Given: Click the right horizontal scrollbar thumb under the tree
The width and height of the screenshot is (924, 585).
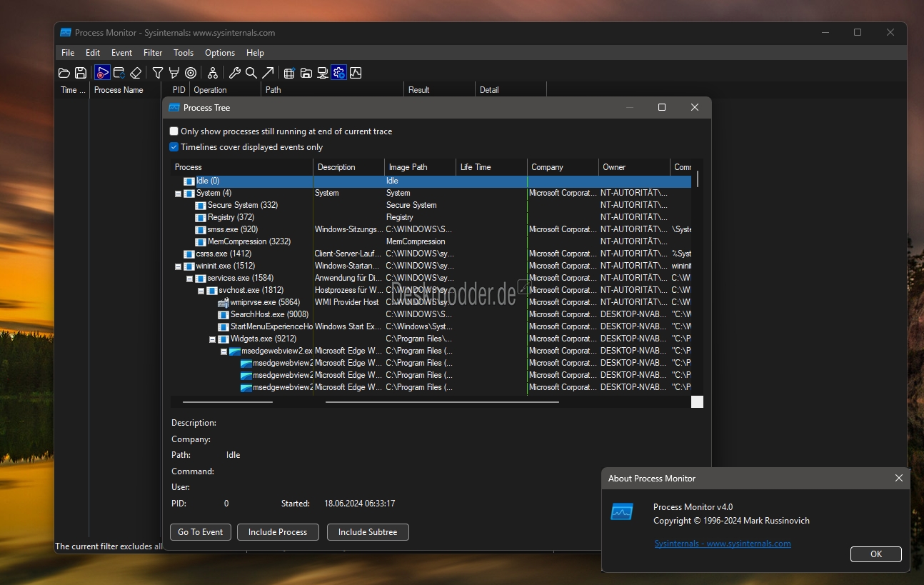Looking at the screenshot, I should (x=442, y=402).
